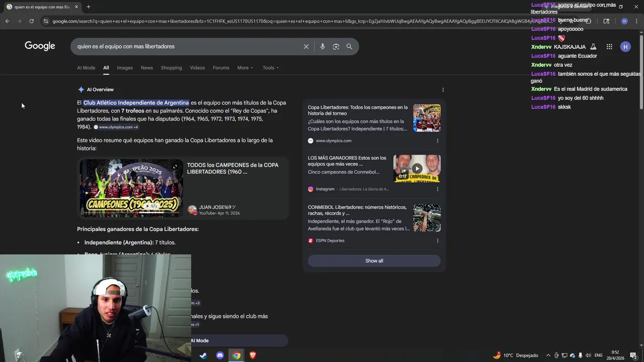The height and width of the screenshot is (362, 644).
Task: Click the ESPN Deportes source label
Action: click(x=330, y=241)
